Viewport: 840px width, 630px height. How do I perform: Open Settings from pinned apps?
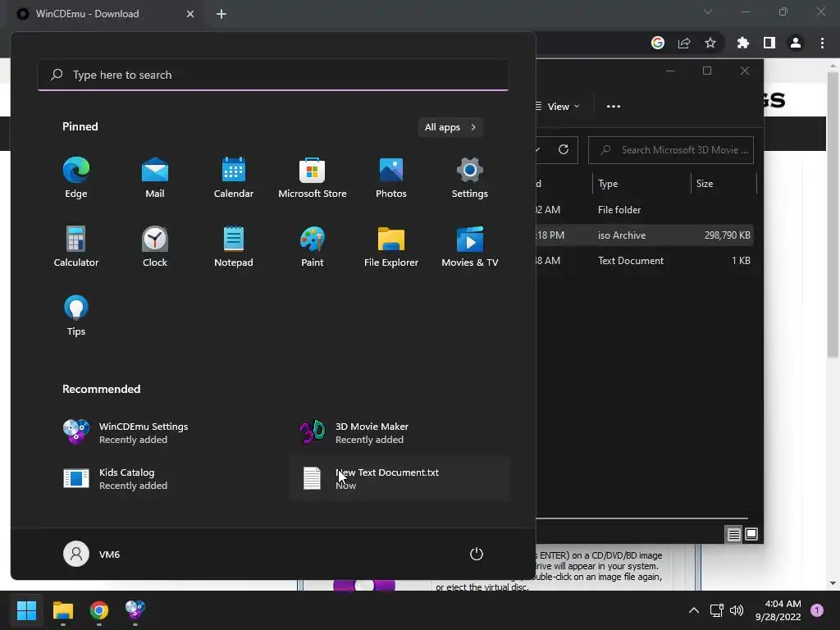click(470, 178)
